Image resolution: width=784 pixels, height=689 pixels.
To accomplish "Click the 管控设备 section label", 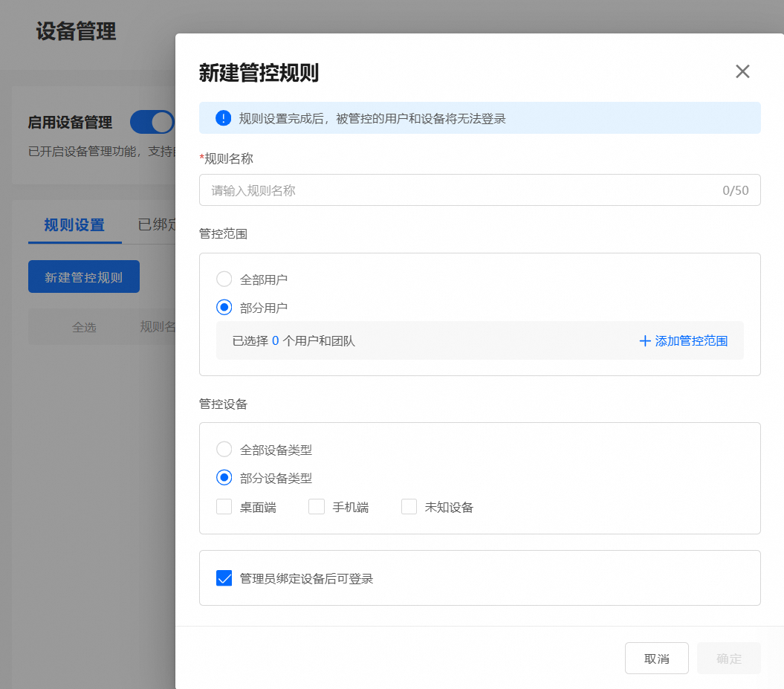I will 223,404.
